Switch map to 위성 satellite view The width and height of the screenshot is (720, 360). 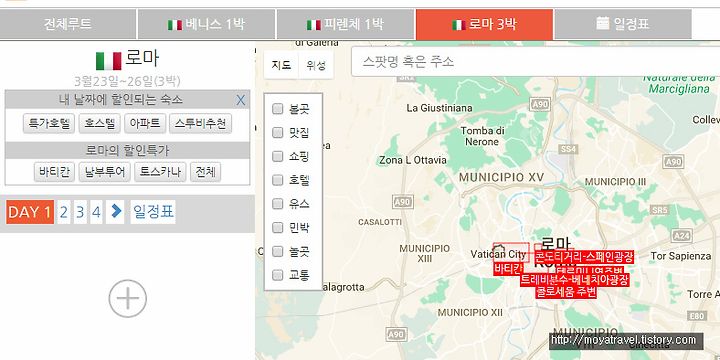tap(316, 65)
